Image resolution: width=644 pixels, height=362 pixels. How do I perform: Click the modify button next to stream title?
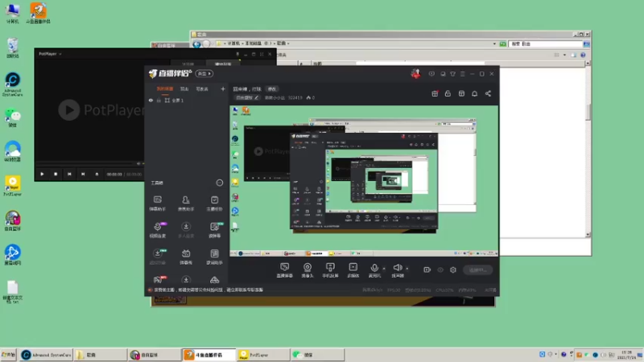coord(272,89)
